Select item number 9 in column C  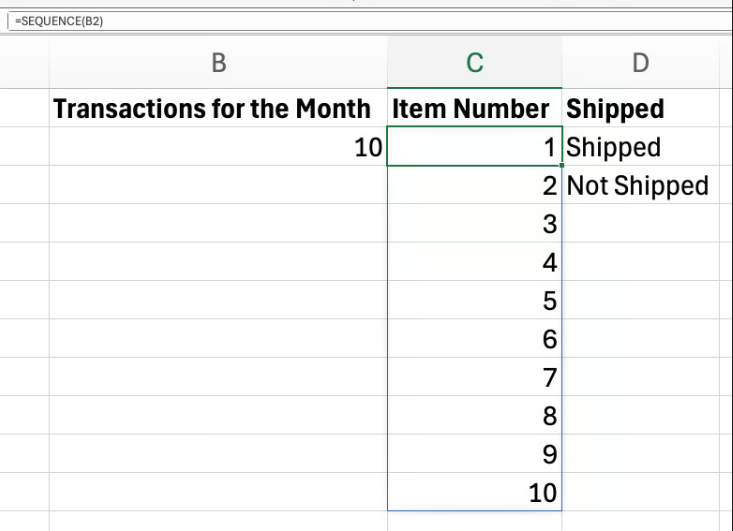click(475, 454)
